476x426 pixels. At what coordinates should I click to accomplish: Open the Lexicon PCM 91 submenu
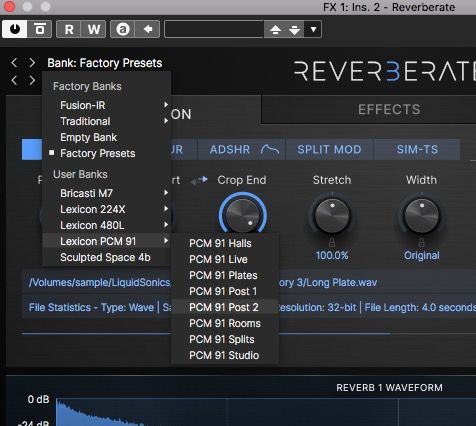[x=107, y=241]
